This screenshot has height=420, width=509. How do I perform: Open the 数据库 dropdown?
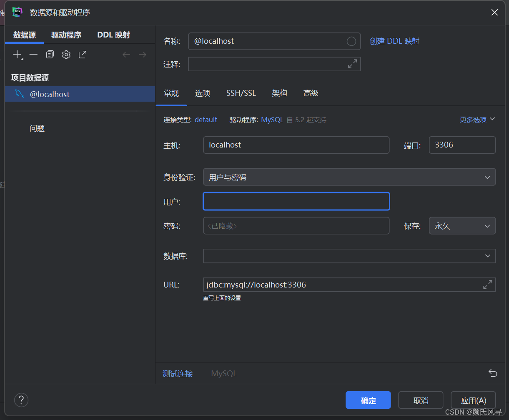coord(349,256)
